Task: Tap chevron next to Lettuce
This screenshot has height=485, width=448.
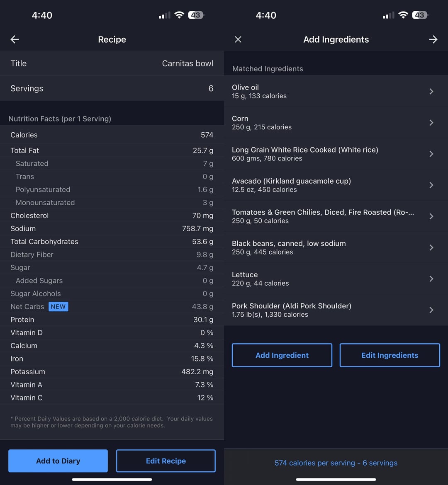Action: point(431,279)
